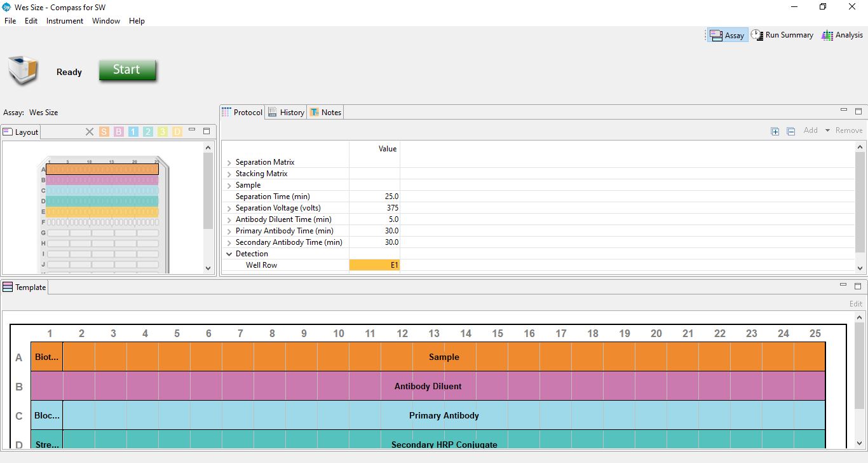Select the orange Sample row in template
This screenshot has height=463, width=868.
click(x=444, y=357)
